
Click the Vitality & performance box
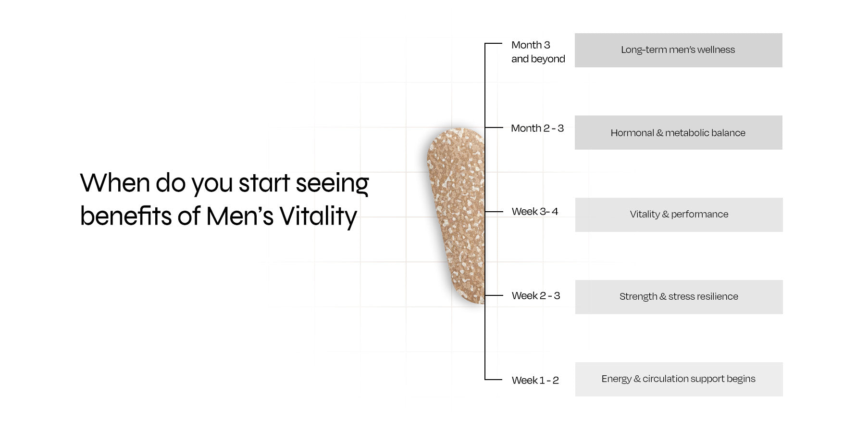pyautogui.click(x=679, y=215)
